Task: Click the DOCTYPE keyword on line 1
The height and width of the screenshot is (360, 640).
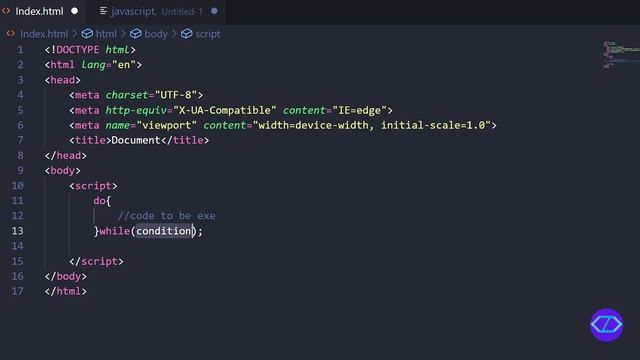Action: coord(78,50)
